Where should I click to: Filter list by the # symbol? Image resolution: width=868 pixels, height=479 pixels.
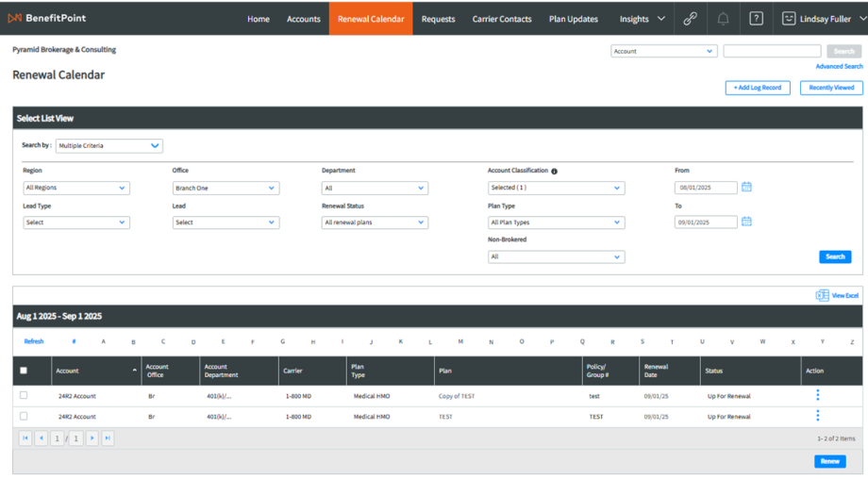tap(74, 341)
